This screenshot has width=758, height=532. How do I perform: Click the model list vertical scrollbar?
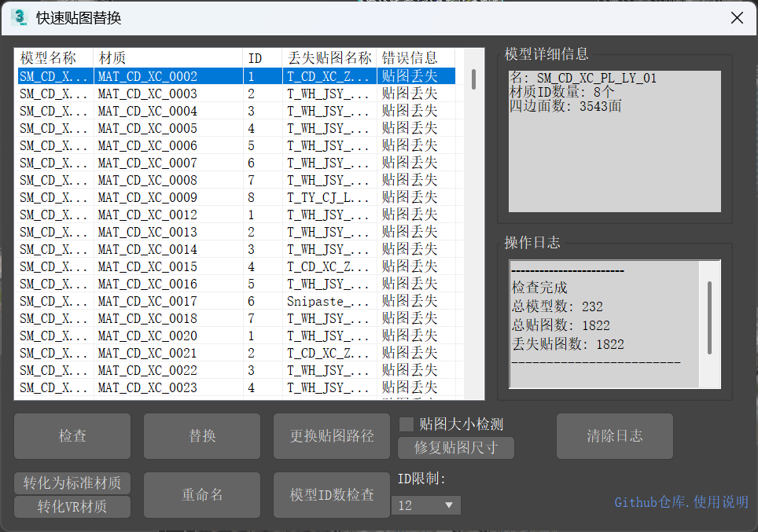(473, 79)
